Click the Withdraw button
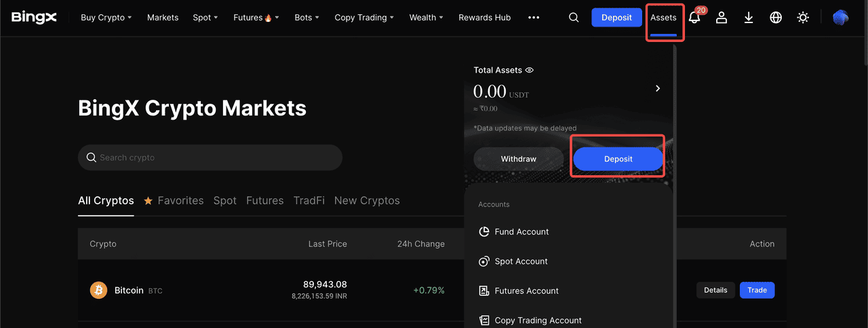 [x=519, y=159]
